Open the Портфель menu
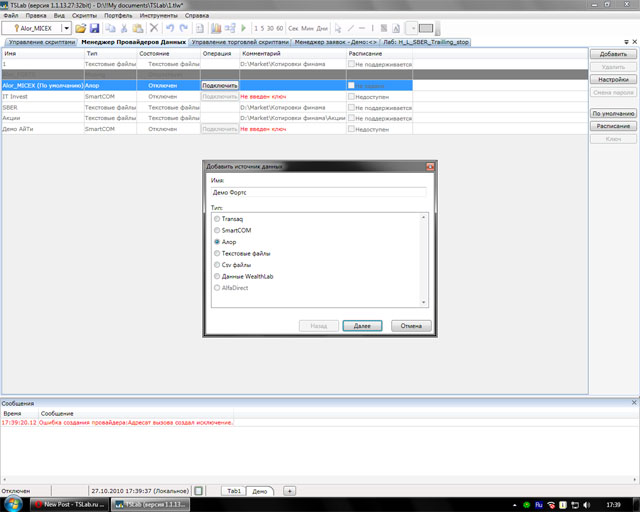The height and width of the screenshot is (512, 640). [x=118, y=16]
